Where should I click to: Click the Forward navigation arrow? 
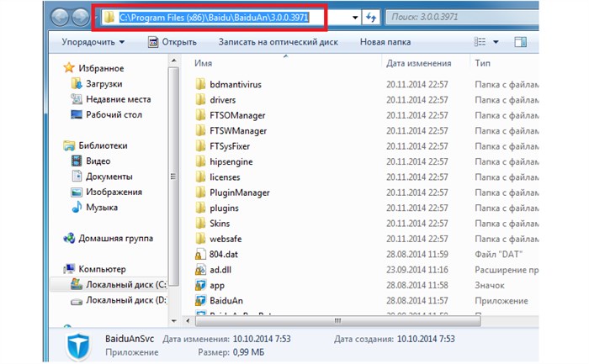[x=81, y=18]
